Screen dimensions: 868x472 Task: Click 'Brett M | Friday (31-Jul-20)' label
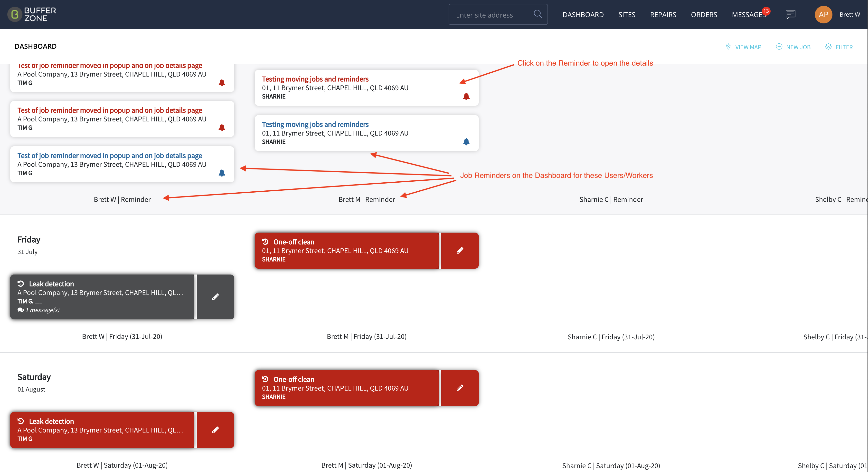[x=367, y=336]
